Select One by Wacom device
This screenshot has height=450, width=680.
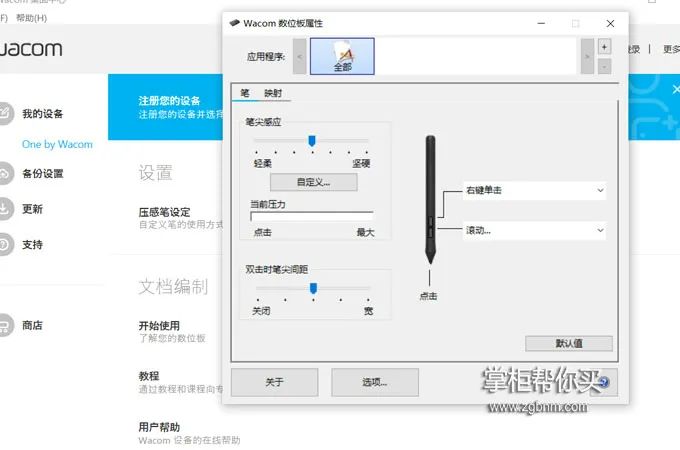pos(57,144)
